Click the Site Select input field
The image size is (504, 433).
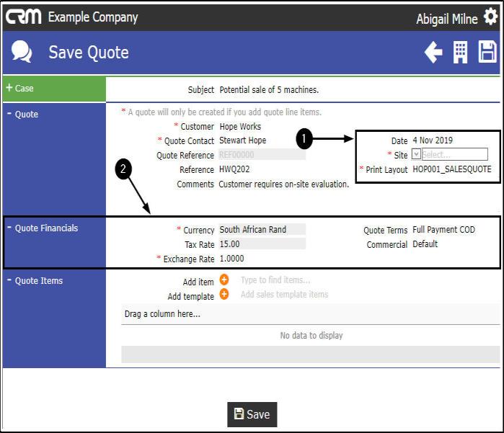click(454, 154)
